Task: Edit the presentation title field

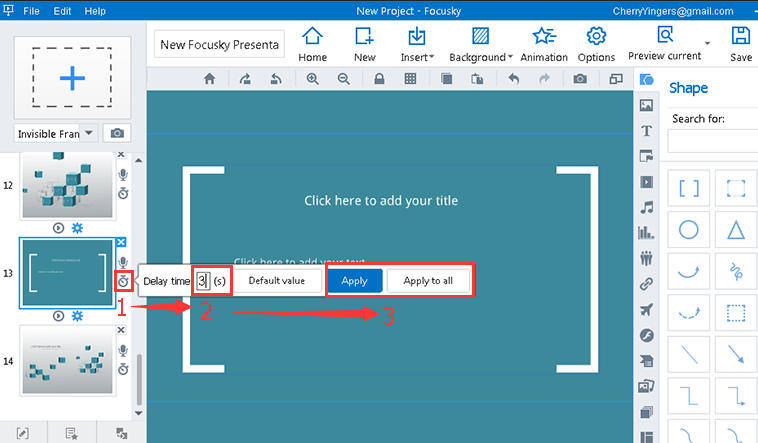Action: pos(219,44)
